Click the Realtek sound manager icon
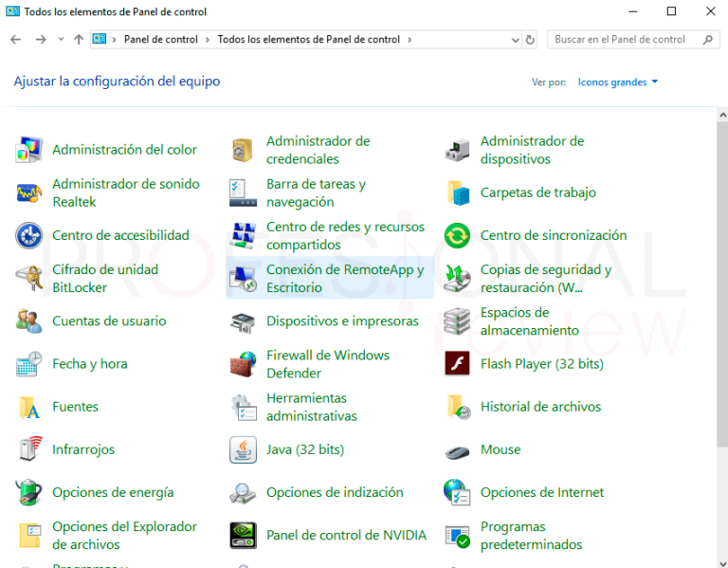728x568 pixels. tap(28, 192)
